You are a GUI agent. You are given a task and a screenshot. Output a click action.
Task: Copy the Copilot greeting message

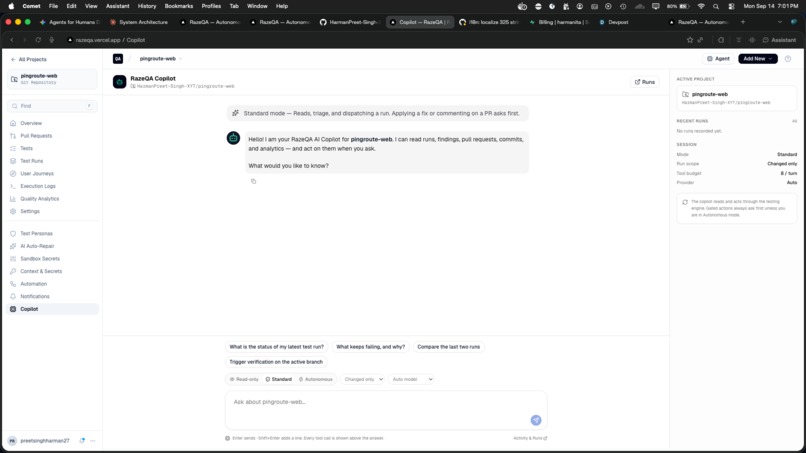click(253, 181)
